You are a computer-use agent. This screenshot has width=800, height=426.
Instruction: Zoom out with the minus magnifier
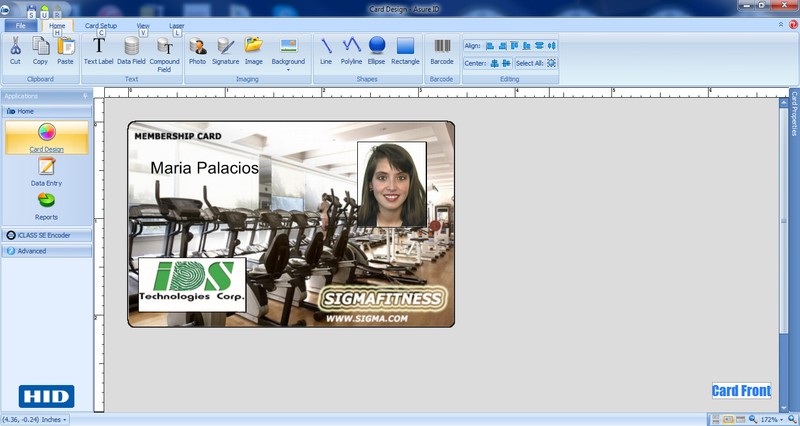pos(754,420)
